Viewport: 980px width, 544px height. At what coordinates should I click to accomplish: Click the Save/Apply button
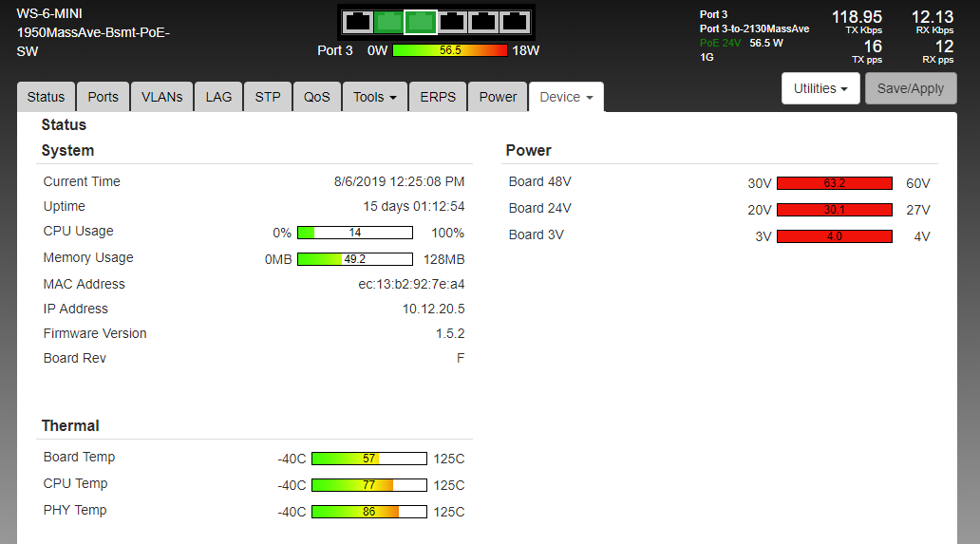coord(911,88)
